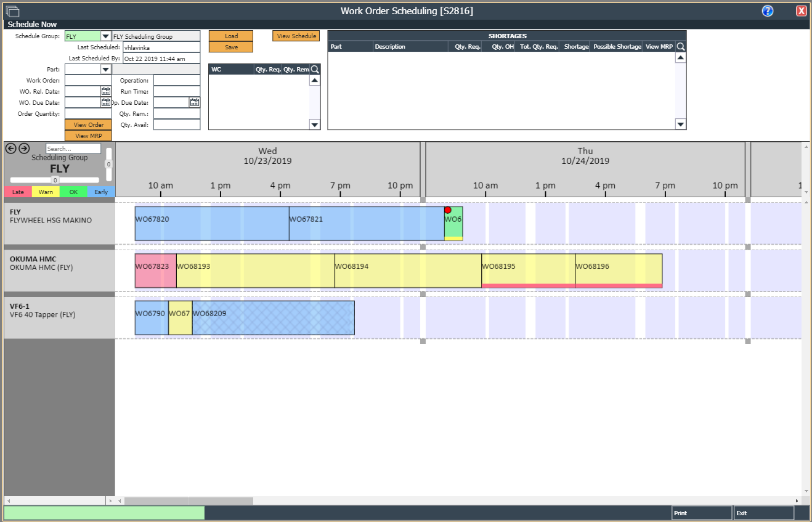Click the left arrow to scroll the schedule

[x=10, y=148]
